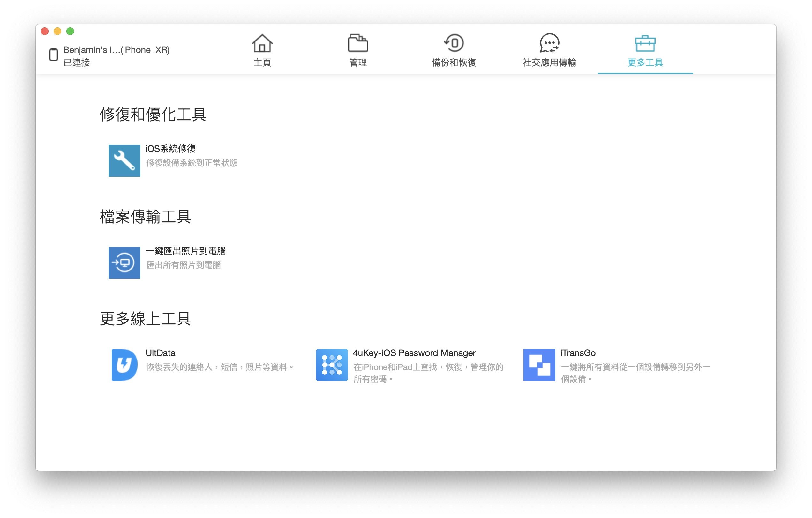Open the iTransGo title link
The height and width of the screenshot is (518, 812).
578,353
